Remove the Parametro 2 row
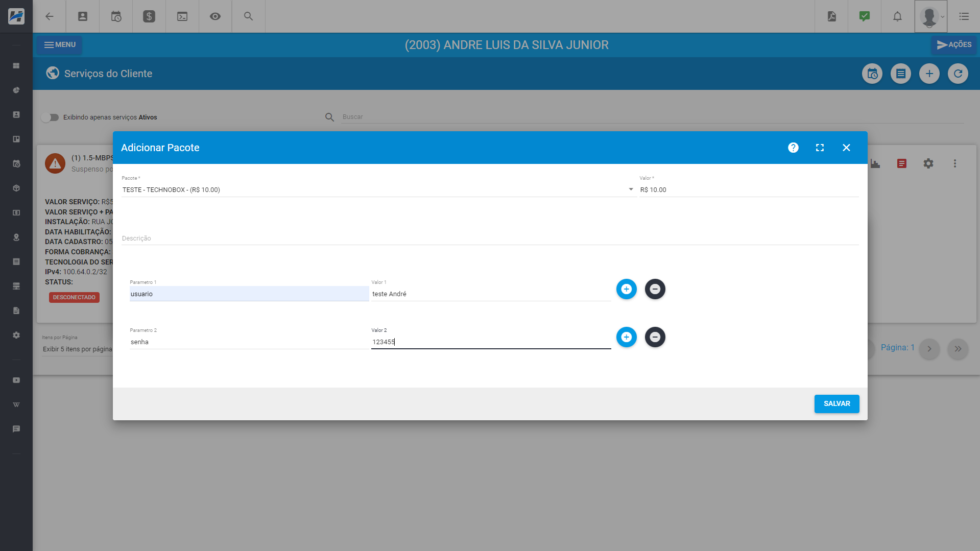 click(655, 337)
